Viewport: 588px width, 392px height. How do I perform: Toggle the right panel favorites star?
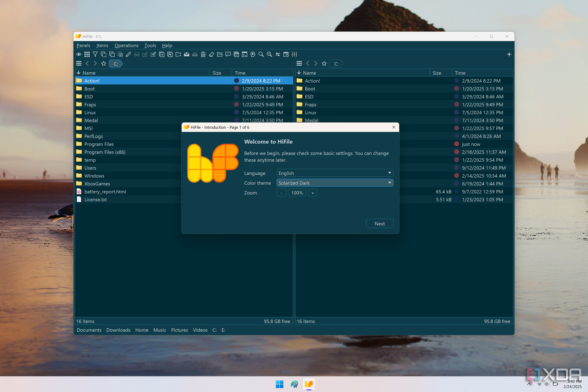(x=324, y=64)
